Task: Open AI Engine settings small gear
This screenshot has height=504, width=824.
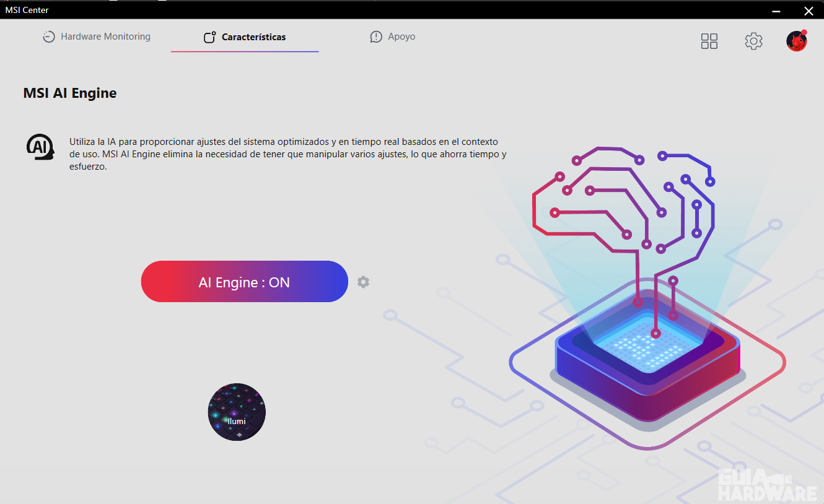Action: tap(363, 282)
